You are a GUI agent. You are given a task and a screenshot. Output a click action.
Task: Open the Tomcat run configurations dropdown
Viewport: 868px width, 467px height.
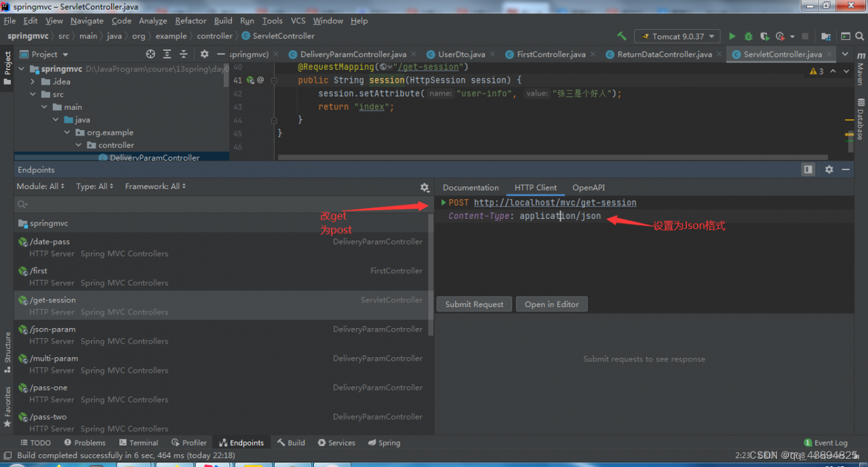[712, 36]
